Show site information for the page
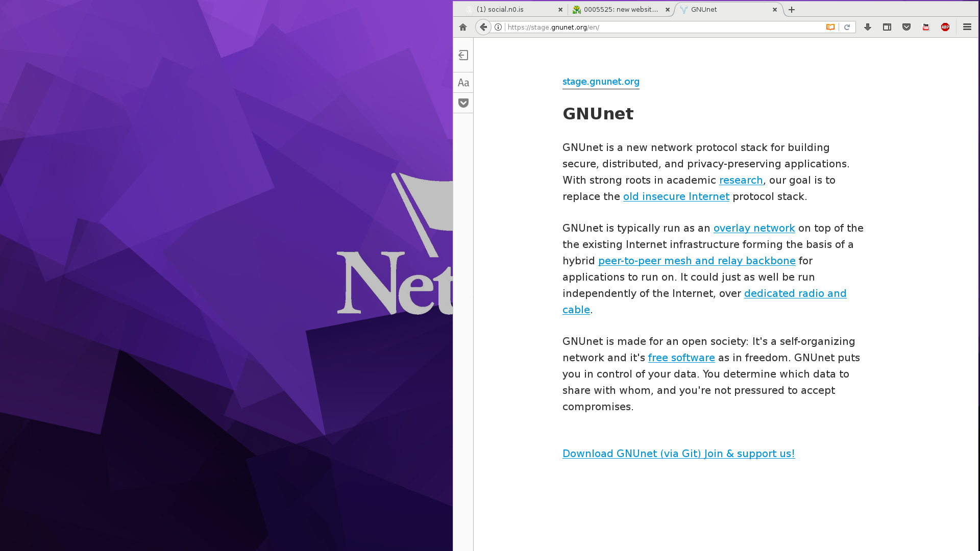This screenshot has height=551, width=980. (498, 27)
